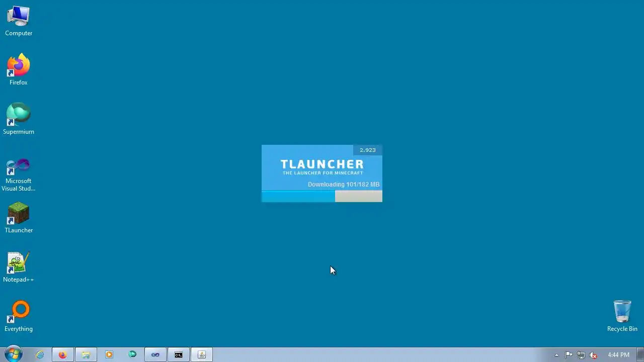
Task: Select the Microsoft Visual Studio desktop shortcut
Action: 19,174
